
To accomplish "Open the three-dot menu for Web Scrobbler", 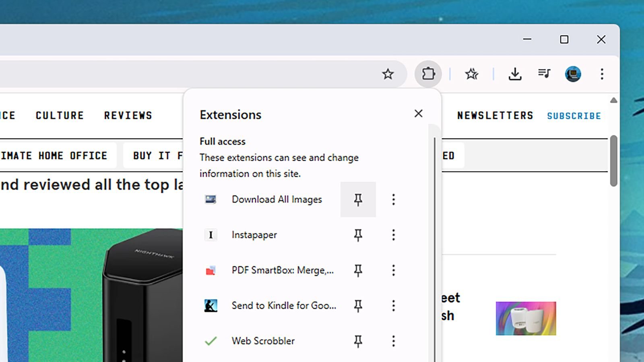I will click(393, 341).
